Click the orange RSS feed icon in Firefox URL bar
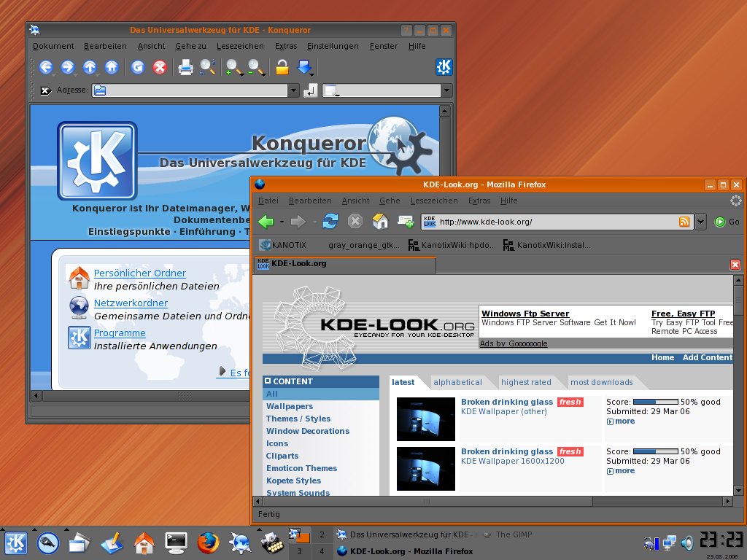The height and width of the screenshot is (560, 747). click(x=684, y=222)
